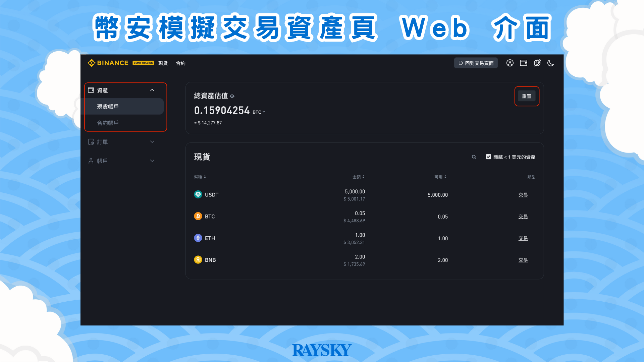
Task: Click the 回到交易頁面 button
Action: (476, 63)
